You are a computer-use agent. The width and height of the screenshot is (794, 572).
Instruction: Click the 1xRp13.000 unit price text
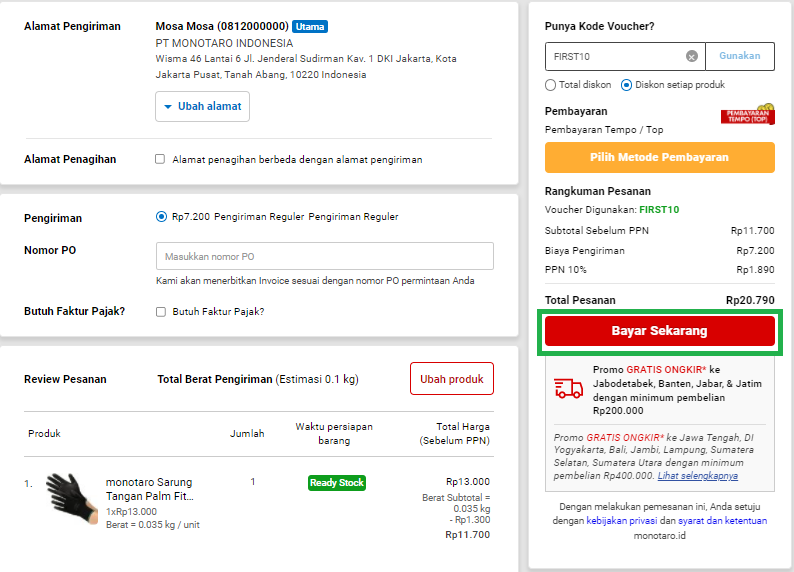[132, 512]
